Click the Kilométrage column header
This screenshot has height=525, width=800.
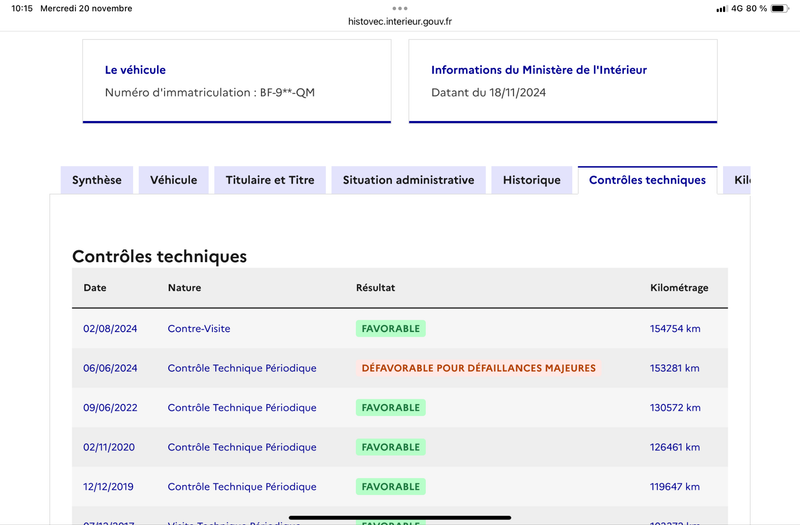tap(679, 288)
